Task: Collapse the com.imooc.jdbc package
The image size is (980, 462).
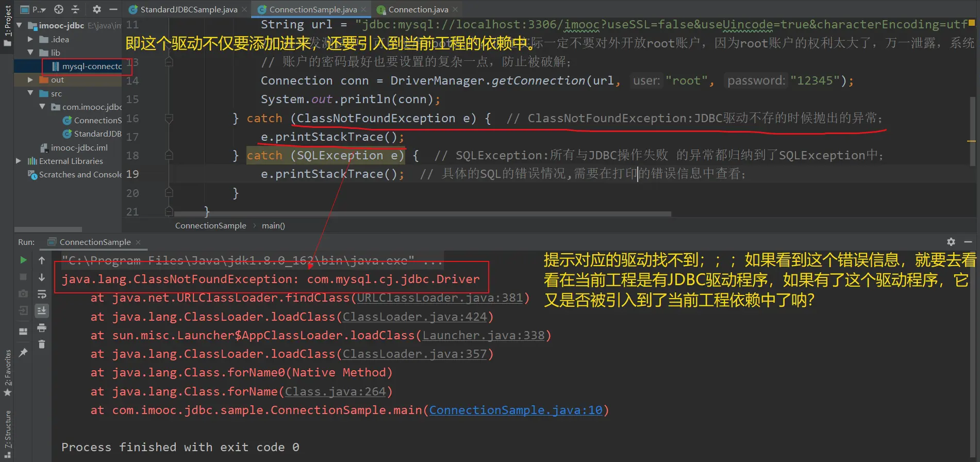Action: [42, 107]
